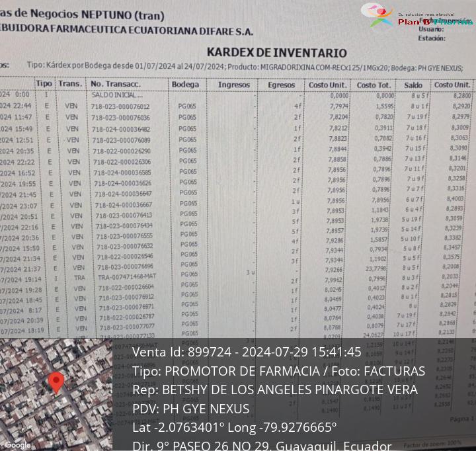Click the Tipo: PROMOTOR DE FARMACIA line
This screenshot has width=476, height=451.
(x=278, y=371)
